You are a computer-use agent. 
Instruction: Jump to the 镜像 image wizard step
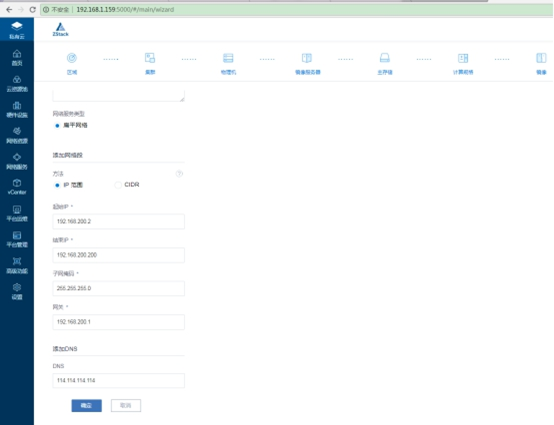coord(541,63)
